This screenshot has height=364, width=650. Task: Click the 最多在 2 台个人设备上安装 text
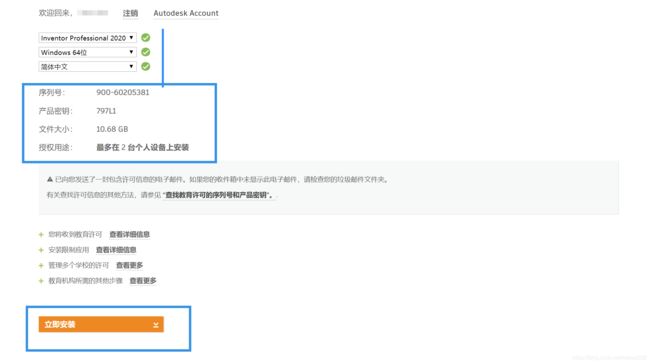pyautogui.click(x=143, y=147)
